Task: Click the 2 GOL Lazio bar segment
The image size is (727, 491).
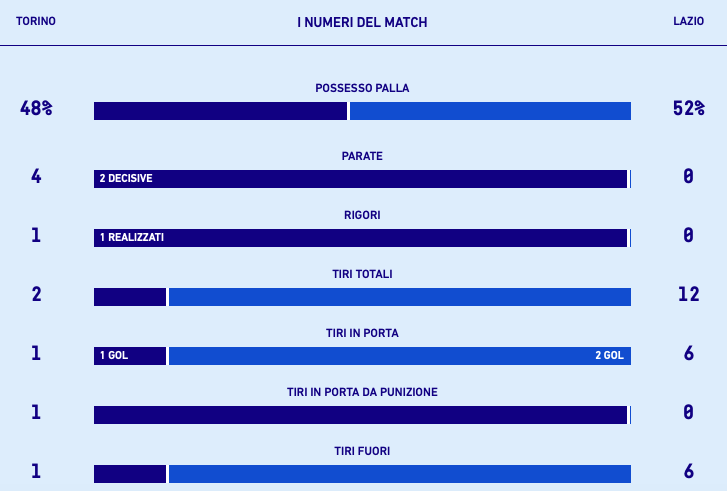Action: coord(400,356)
